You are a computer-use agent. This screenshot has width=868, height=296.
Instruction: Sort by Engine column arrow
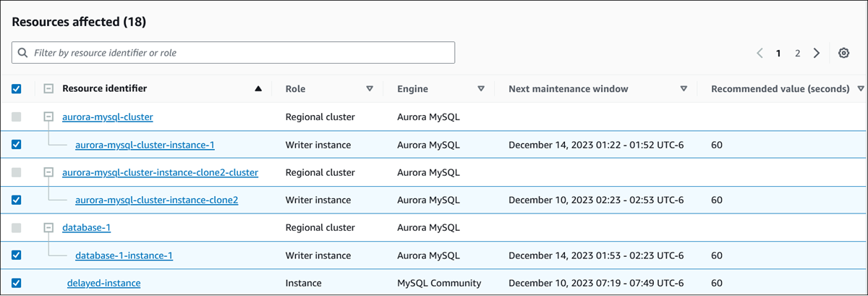point(481,89)
